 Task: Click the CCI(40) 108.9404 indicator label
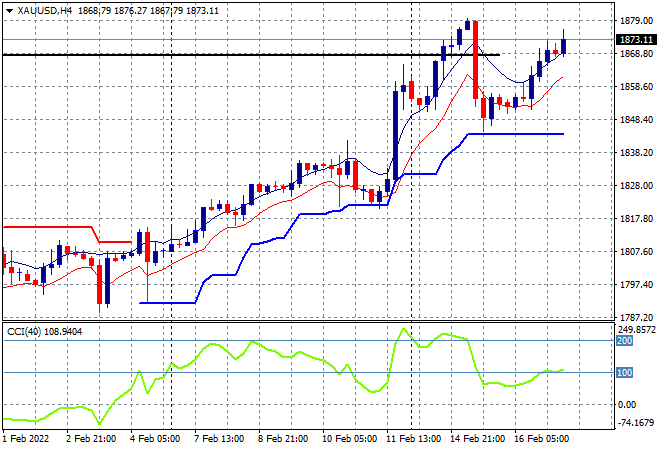[45, 332]
